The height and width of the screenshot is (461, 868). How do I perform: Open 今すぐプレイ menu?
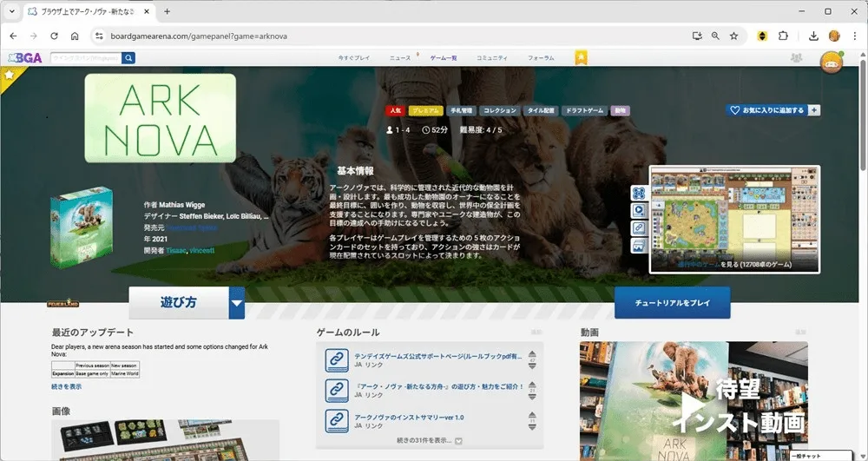pos(354,57)
